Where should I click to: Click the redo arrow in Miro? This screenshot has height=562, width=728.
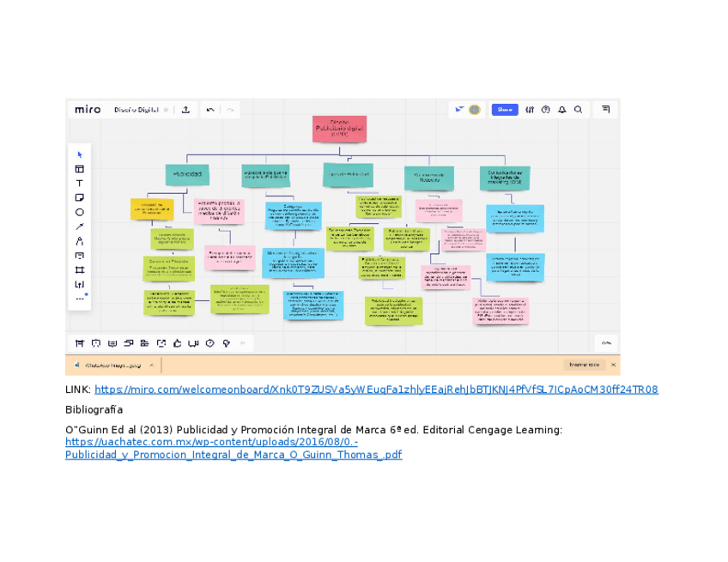pyautogui.click(x=230, y=110)
